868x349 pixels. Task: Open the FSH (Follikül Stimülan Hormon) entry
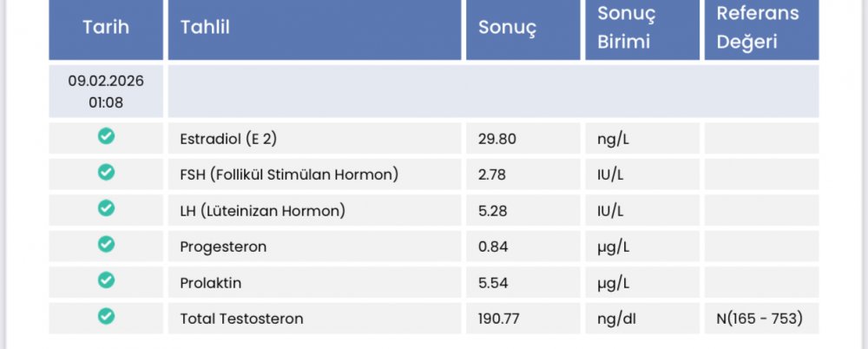[x=289, y=174]
